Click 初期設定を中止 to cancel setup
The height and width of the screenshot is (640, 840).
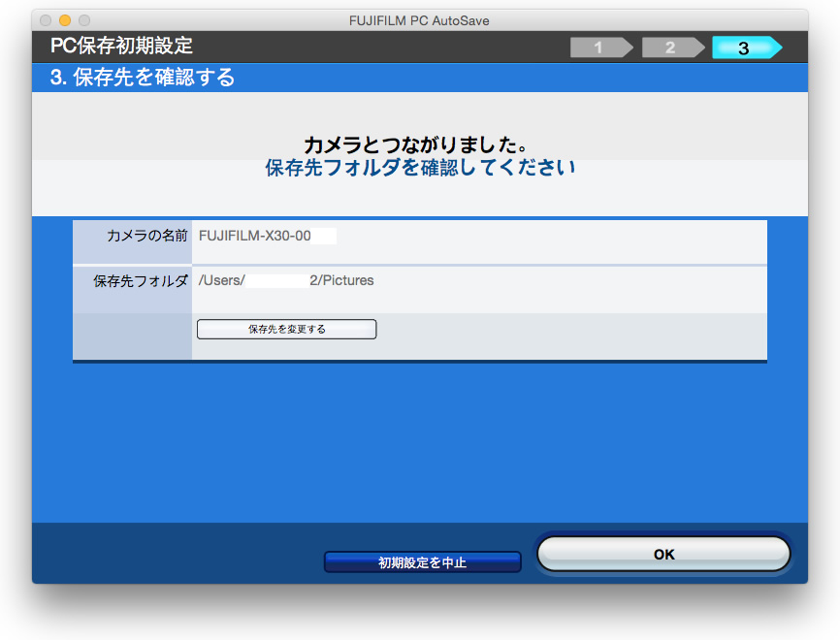coord(422,562)
